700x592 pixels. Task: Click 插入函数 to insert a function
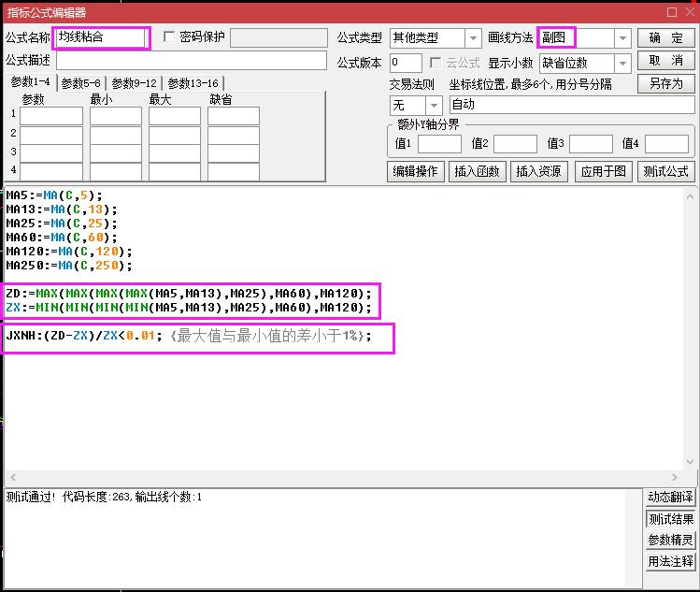pyautogui.click(x=477, y=171)
